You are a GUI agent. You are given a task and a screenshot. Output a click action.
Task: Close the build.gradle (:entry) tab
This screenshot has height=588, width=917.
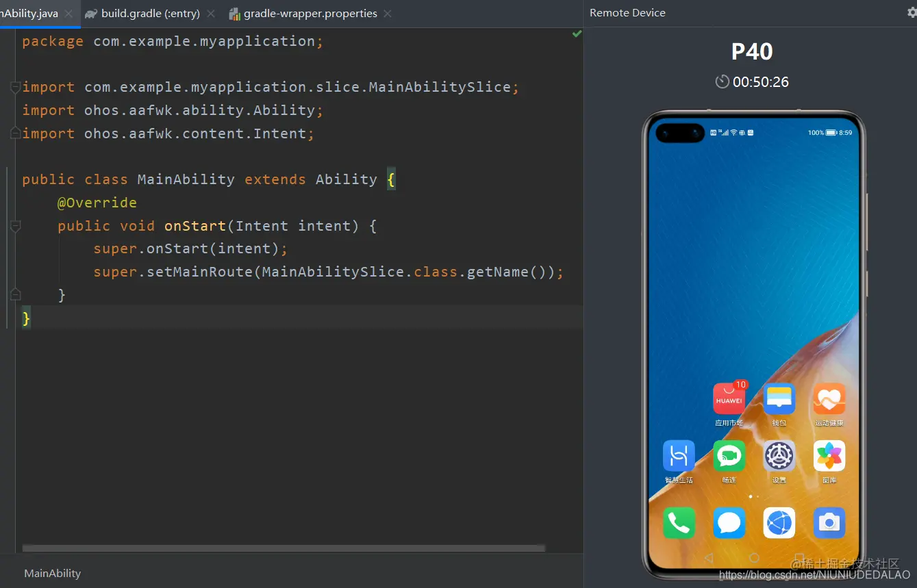pyautogui.click(x=210, y=14)
